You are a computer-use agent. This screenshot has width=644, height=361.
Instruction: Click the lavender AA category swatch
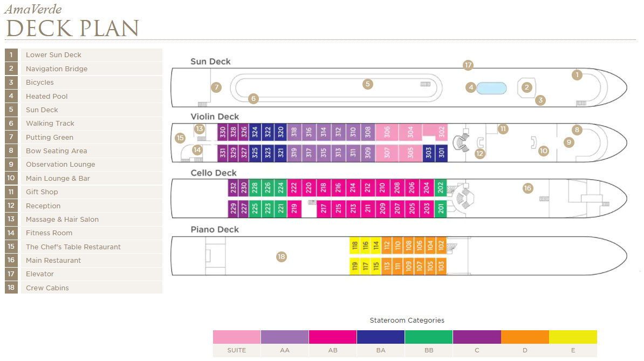[285, 337]
